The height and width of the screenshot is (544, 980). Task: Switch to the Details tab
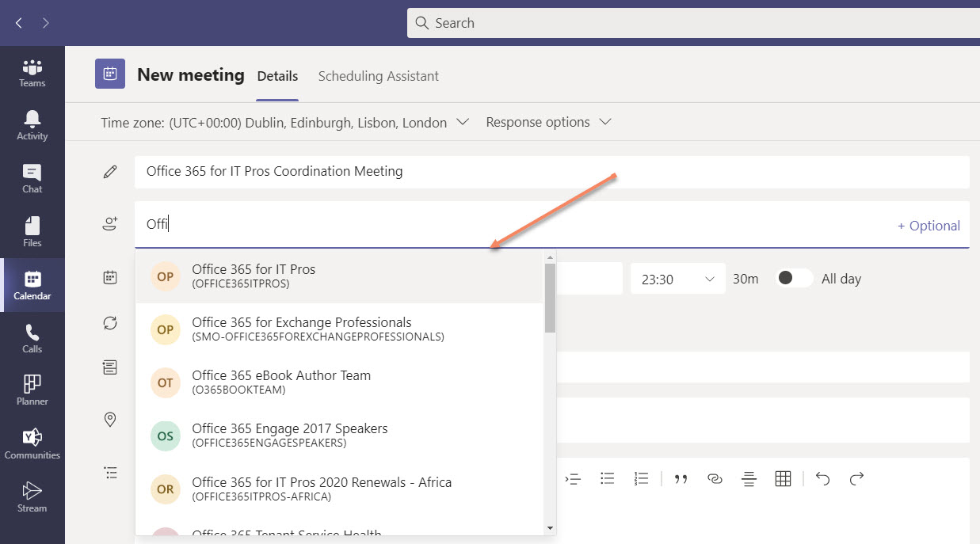point(277,77)
